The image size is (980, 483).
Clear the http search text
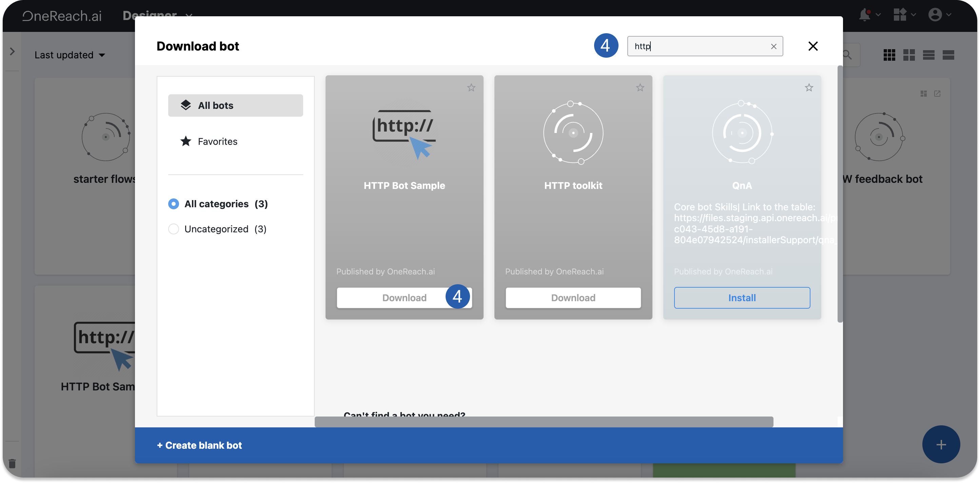coord(773,46)
